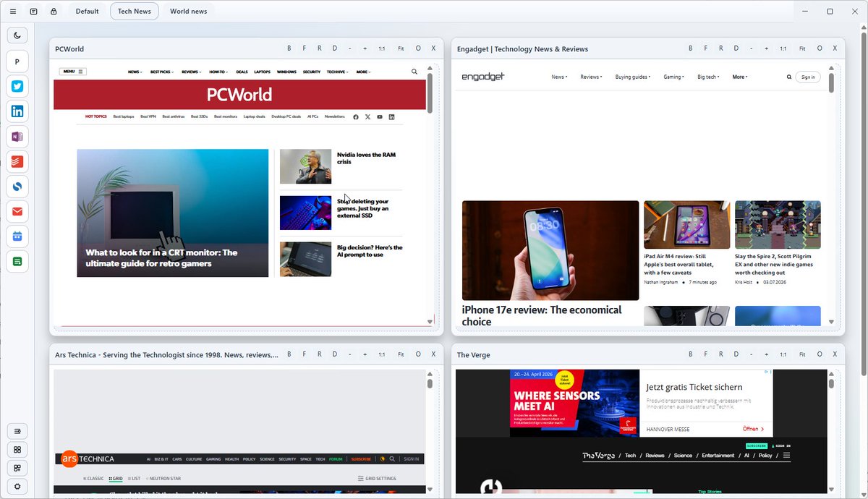The image size is (868, 499).
Task: Click R (reload) in the Engadget panel
Action: 720,48
